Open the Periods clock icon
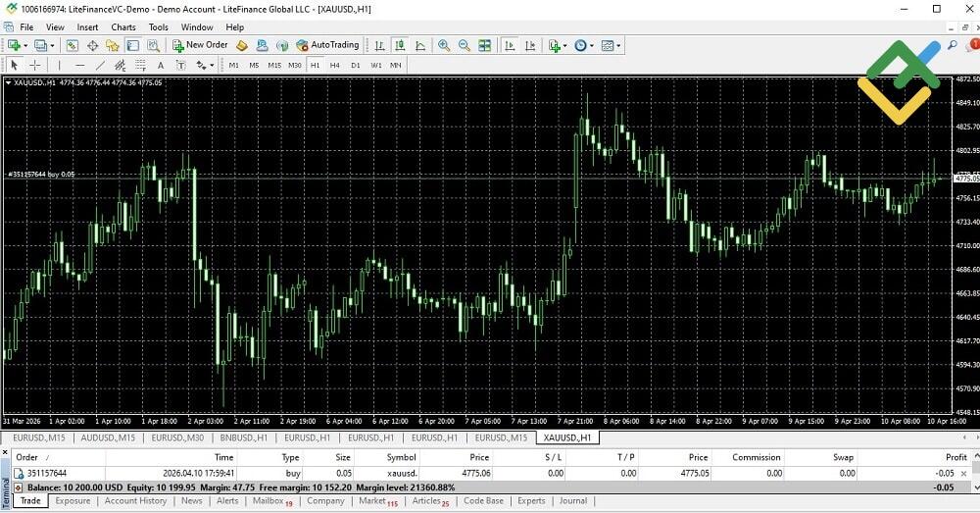 [580, 45]
